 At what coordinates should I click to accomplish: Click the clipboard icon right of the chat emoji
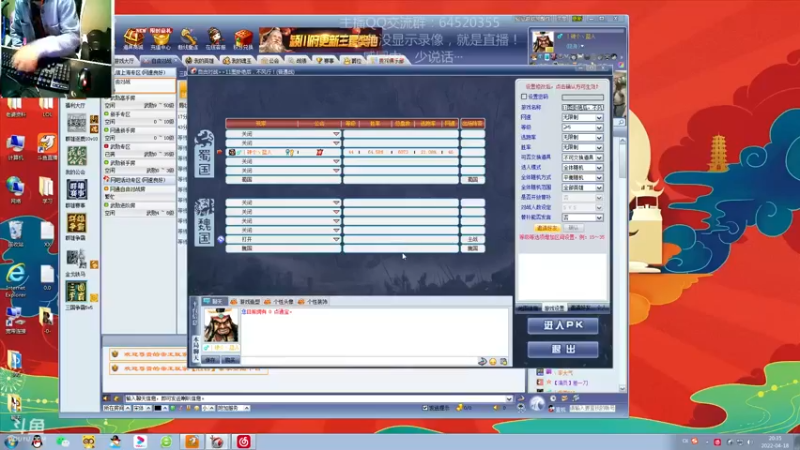(x=504, y=361)
